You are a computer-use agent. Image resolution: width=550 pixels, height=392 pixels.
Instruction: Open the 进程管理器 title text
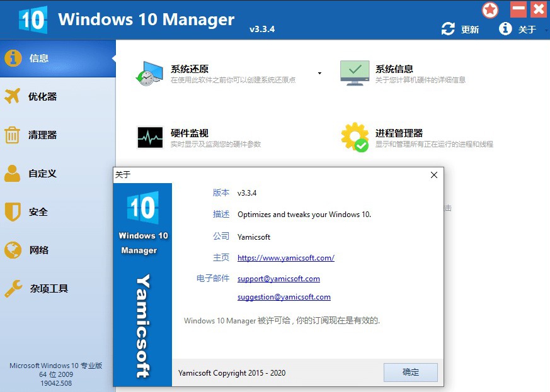tap(399, 133)
